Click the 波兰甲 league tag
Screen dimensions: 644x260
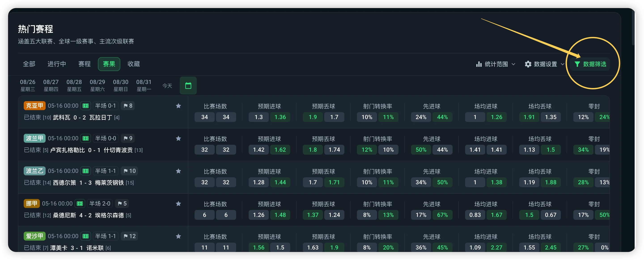[x=34, y=138]
